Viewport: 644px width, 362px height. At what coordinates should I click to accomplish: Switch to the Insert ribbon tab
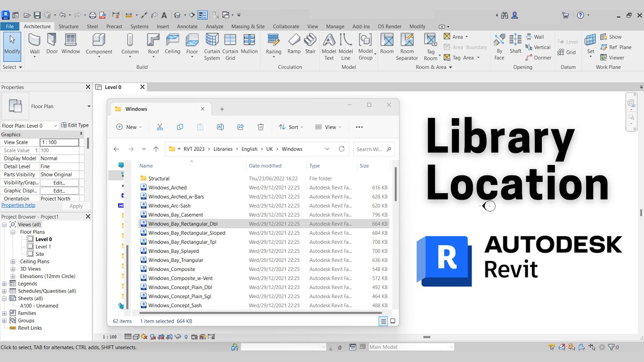[x=163, y=26]
